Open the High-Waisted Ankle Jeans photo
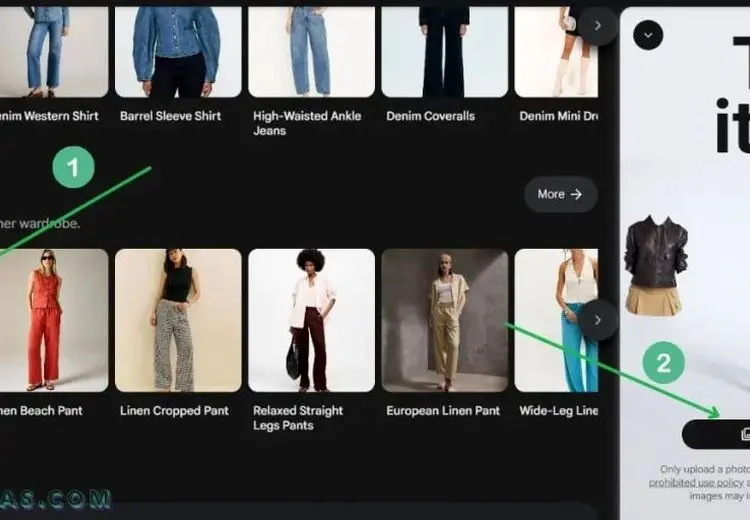This screenshot has height=520, width=750. click(x=311, y=50)
